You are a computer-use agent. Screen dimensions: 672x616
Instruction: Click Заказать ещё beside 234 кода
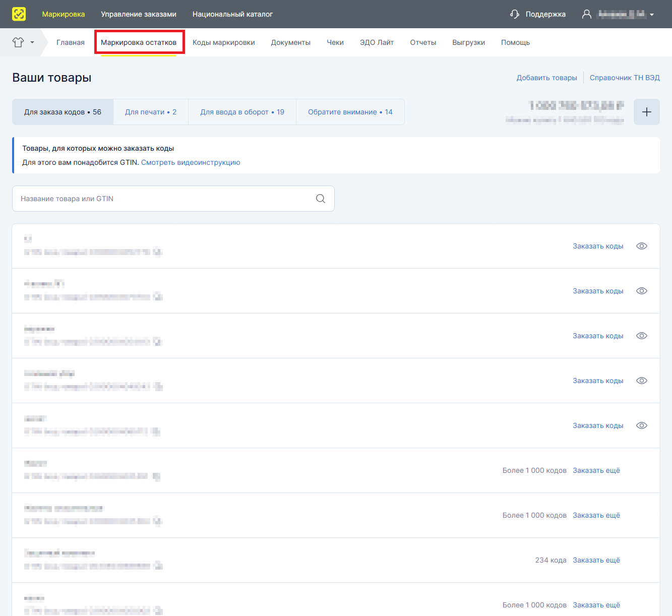coord(596,560)
